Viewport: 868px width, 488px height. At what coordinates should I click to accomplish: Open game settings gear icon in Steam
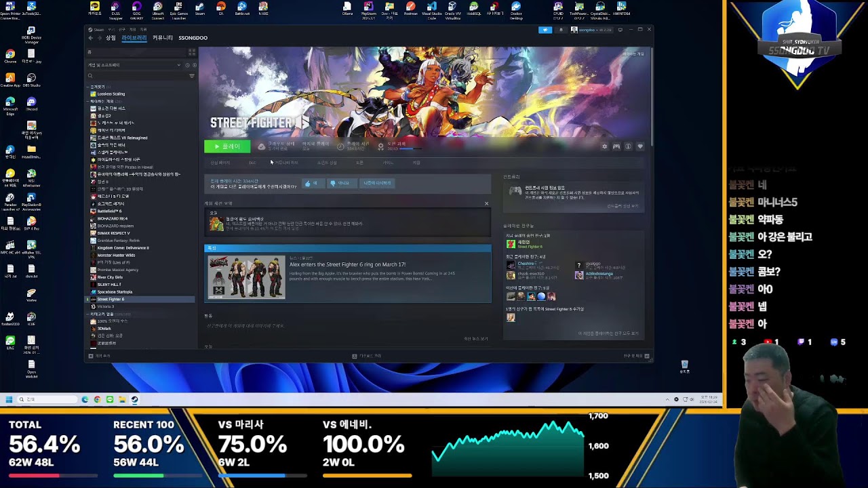point(604,146)
